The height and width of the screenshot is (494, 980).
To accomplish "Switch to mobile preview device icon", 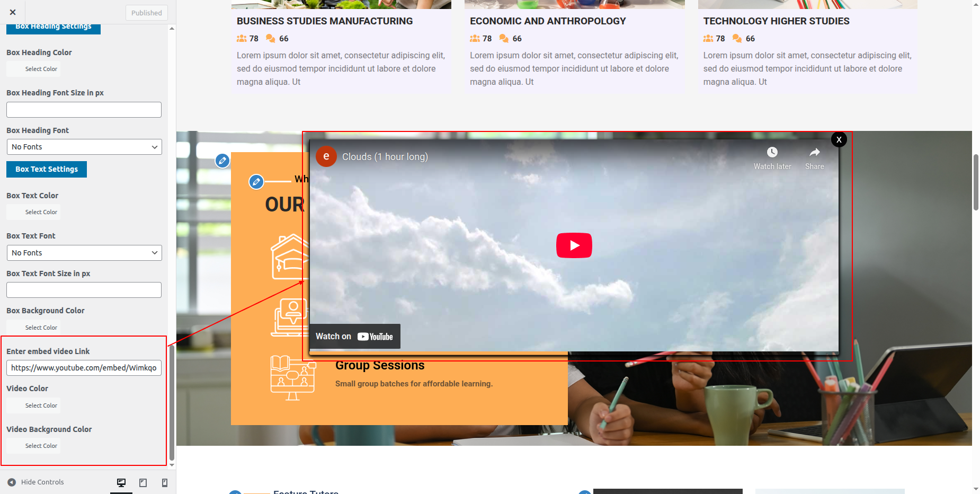I will coord(165,482).
